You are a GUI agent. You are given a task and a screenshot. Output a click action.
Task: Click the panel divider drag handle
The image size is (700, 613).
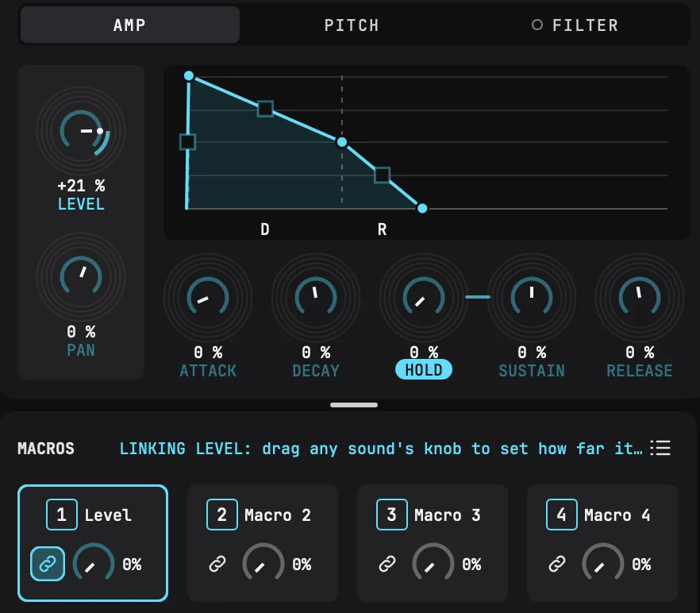point(354,405)
